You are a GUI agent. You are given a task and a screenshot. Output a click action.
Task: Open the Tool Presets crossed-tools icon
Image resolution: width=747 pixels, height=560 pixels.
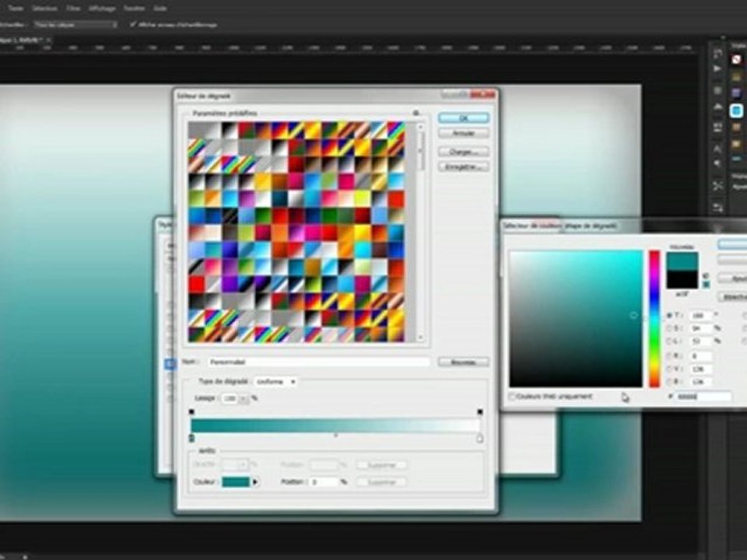click(717, 185)
